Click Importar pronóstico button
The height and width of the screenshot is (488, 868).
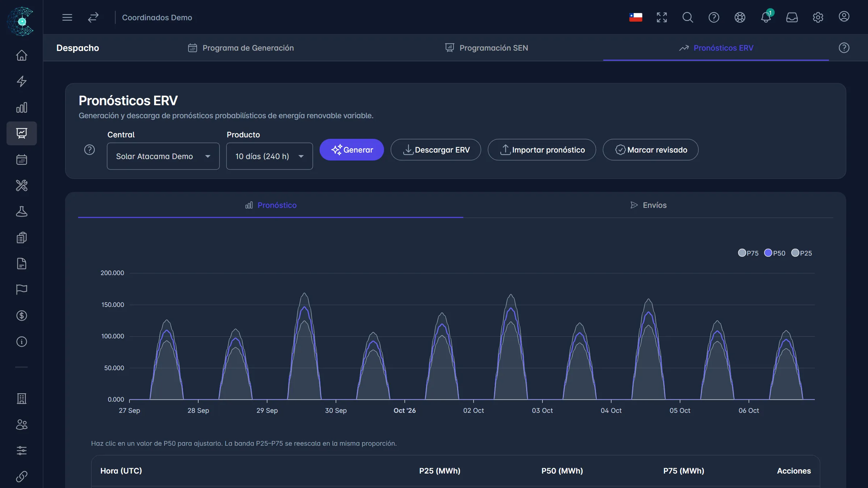click(x=542, y=150)
